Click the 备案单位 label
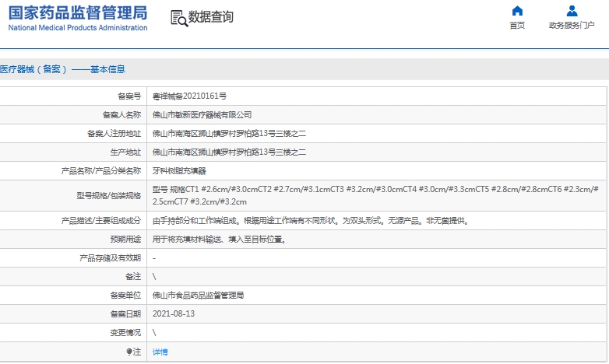Screen dimensions: 609x364 tap(125, 296)
